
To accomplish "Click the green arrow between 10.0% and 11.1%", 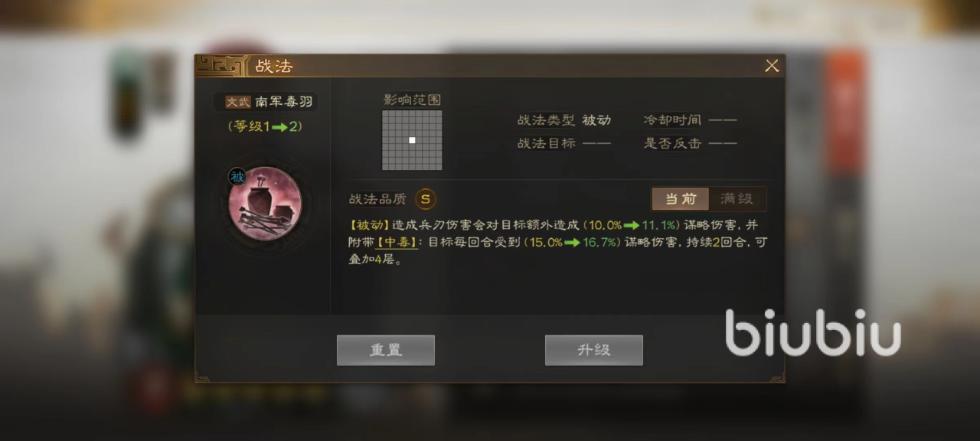I will (x=632, y=225).
